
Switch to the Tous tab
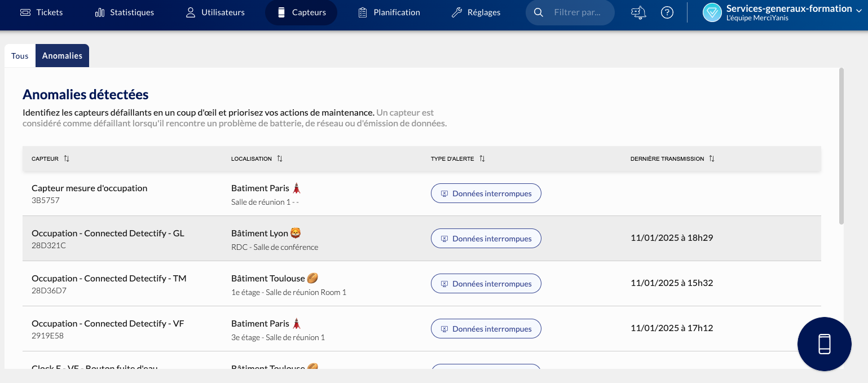[20, 56]
